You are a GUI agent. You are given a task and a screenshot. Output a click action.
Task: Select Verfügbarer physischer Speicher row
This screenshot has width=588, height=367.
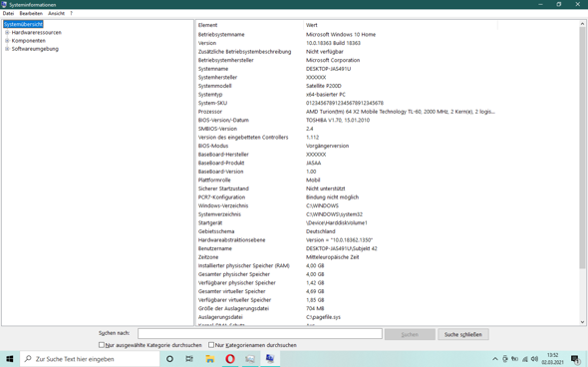tap(347, 283)
